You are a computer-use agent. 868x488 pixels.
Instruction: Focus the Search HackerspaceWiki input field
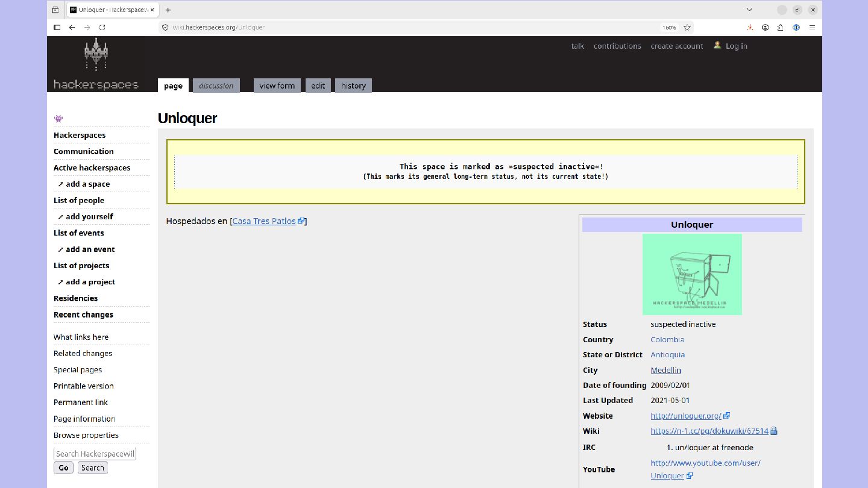click(x=95, y=454)
